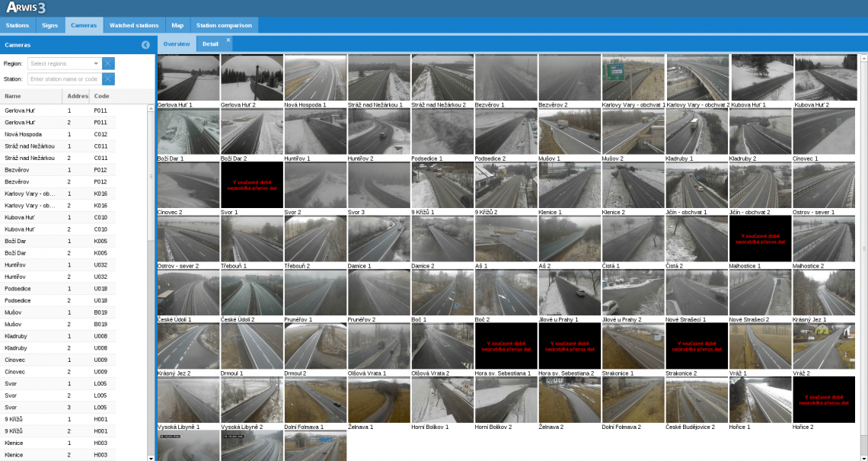Select the Stráž nad Nežárkou 1 thumbnail
Screen dimensions: 868x461
(379, 78)
